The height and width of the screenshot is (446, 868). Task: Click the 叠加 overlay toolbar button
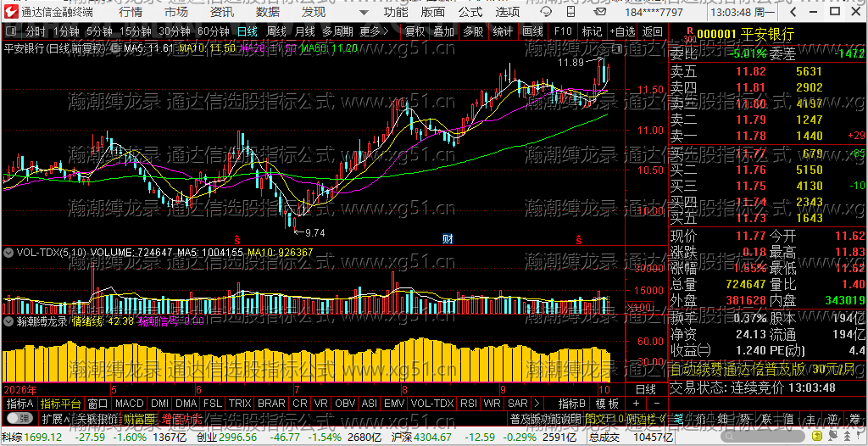443,31
